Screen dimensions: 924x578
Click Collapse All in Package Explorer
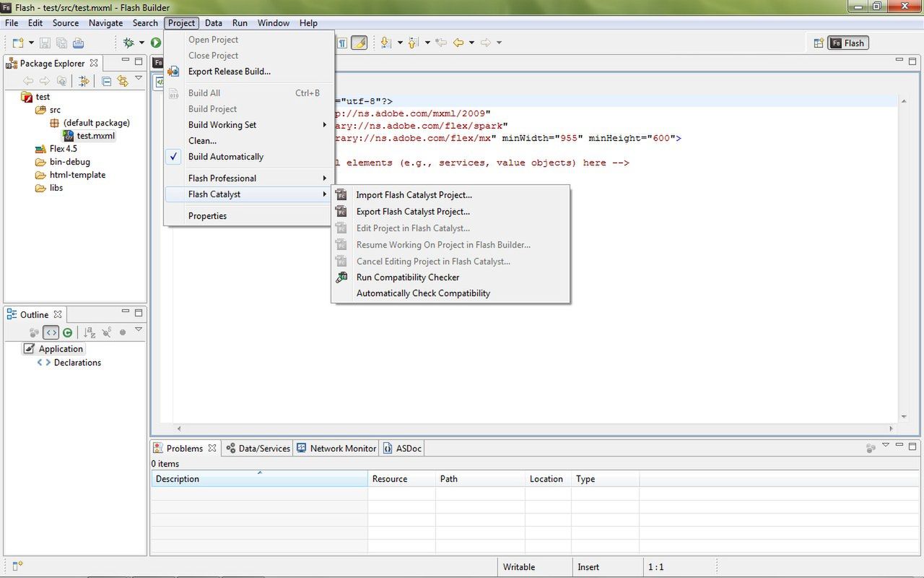pyautogui.click(x=106, y=81)
